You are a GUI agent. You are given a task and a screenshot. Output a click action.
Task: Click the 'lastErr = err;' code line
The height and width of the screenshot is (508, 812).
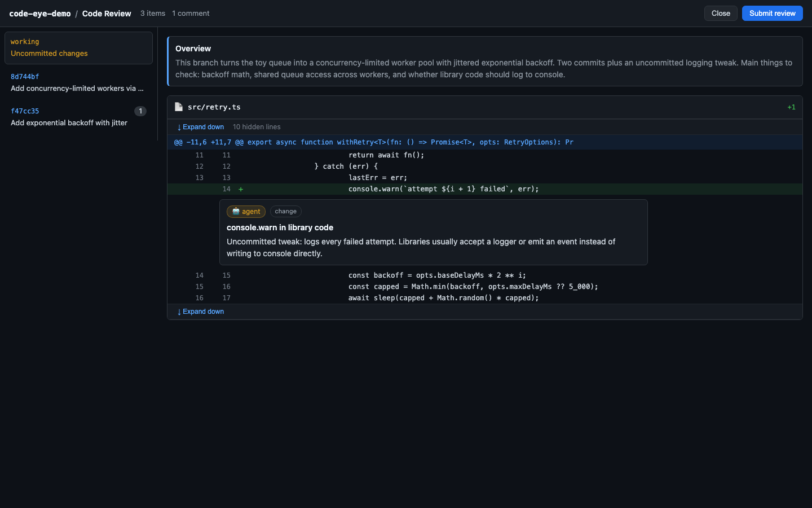[x=485, y=178]
